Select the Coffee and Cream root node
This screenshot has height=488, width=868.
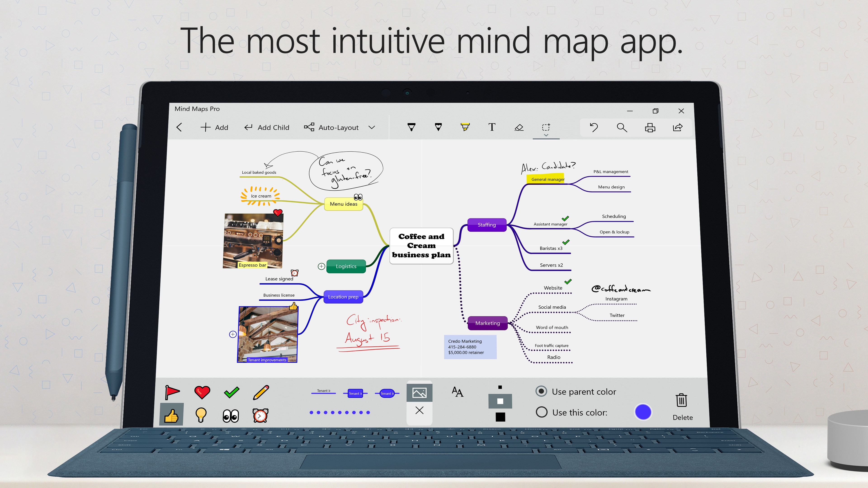[x=421, y=246]
